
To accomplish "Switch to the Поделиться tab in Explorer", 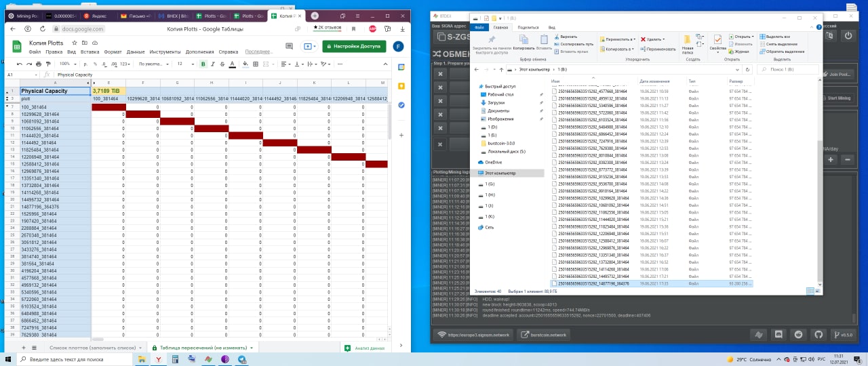I will tap(528, 27).
